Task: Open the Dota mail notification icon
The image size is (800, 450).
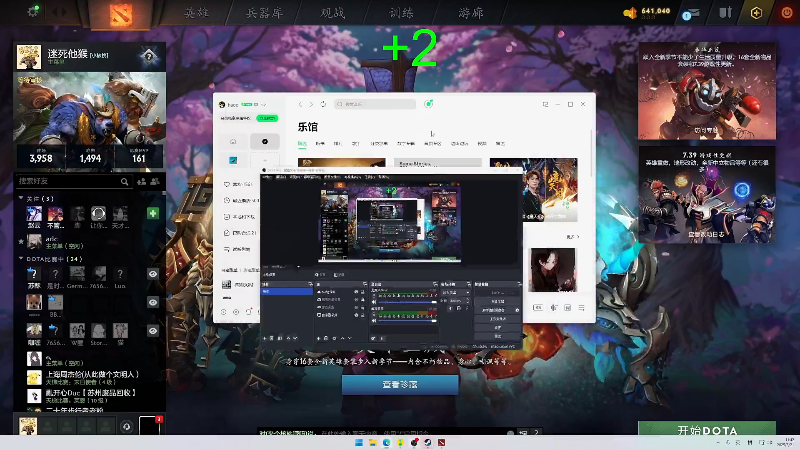Action: (x=690, y=13)
